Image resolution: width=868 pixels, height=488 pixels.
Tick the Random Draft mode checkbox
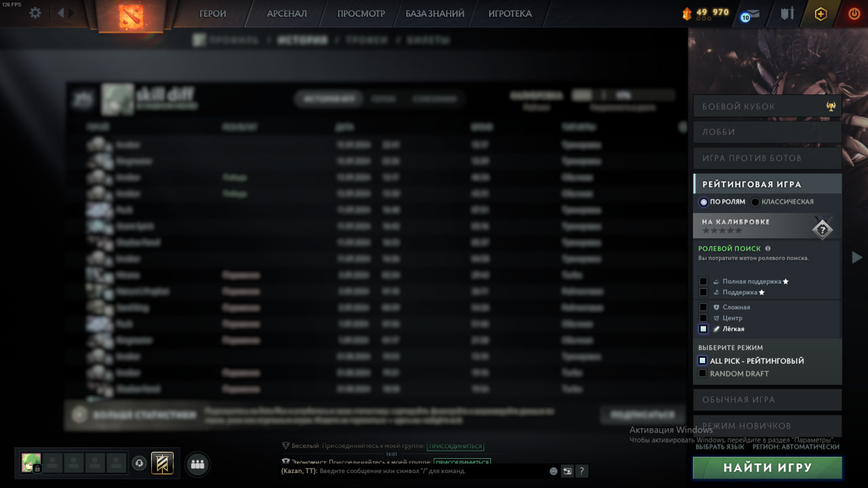[x=703, y=373]
